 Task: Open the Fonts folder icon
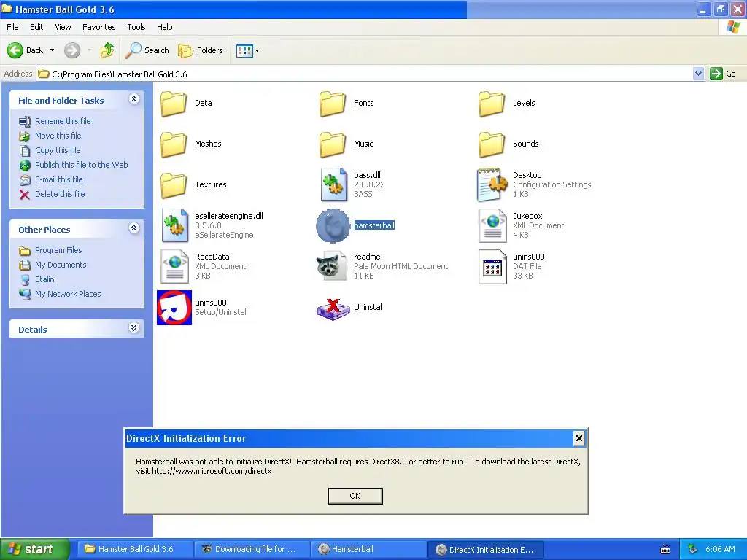[333, 104]
